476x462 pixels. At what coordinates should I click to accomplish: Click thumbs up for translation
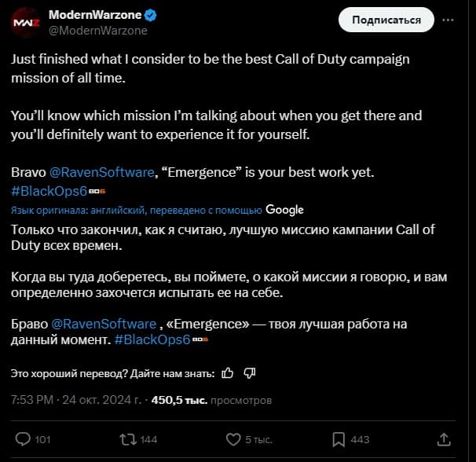pyautogui.click(x=228, y=372)
